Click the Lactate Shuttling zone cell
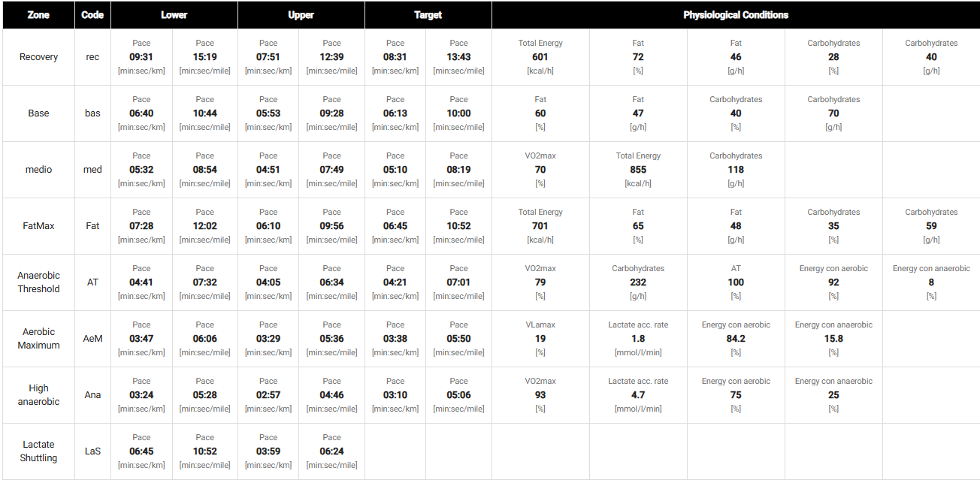 click(x=38, y=451)
